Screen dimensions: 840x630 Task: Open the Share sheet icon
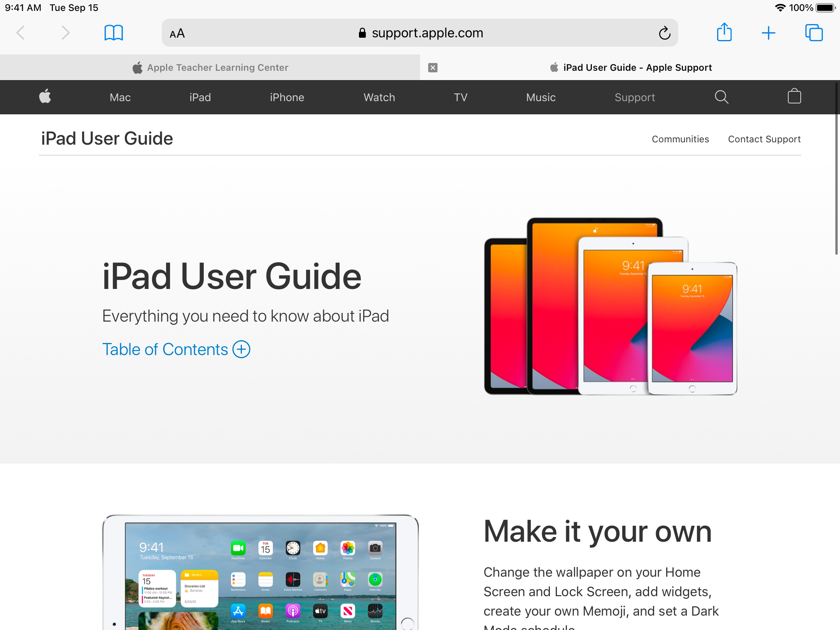(x=724, y=32)
